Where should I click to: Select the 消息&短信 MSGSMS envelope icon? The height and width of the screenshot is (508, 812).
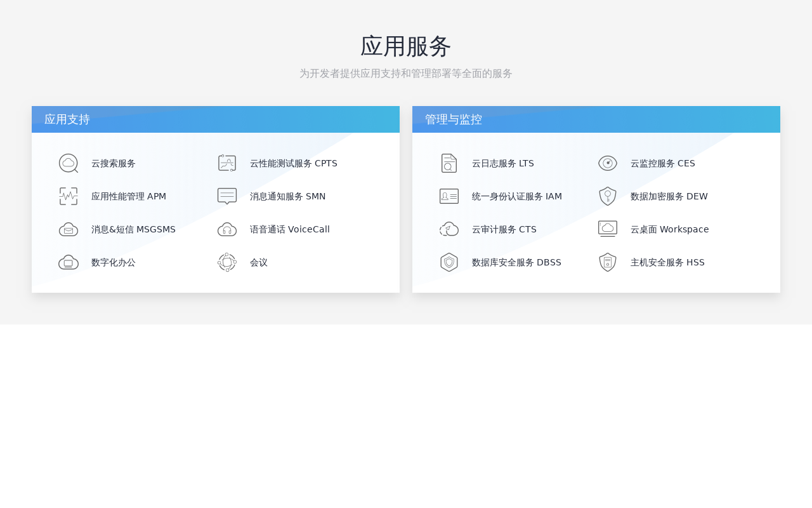click(x=69, y=229)
